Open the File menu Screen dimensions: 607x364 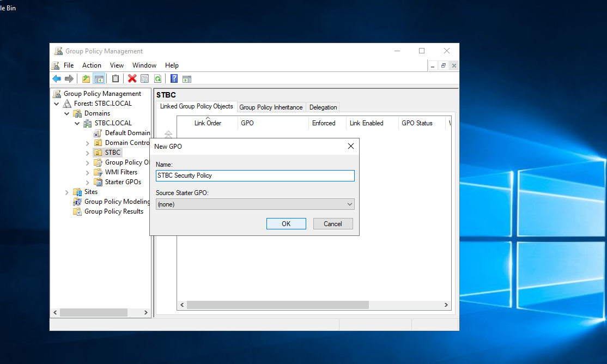click(x=69, y=65)
